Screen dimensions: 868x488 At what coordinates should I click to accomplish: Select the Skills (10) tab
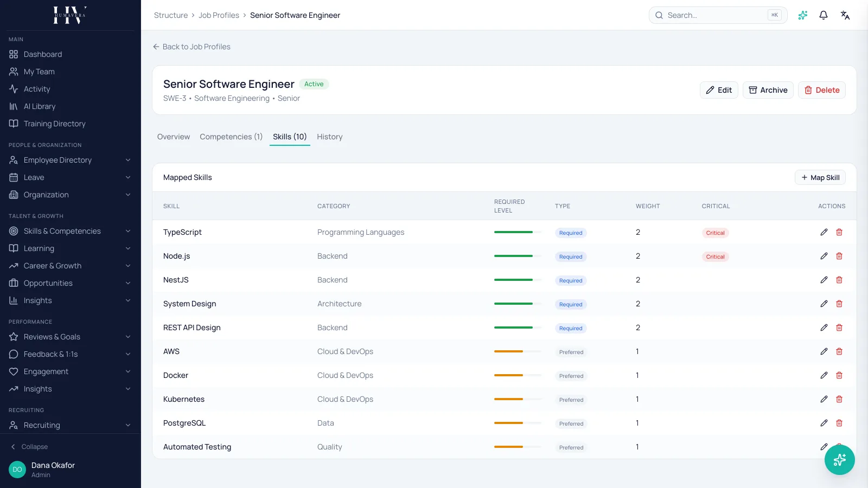point(290,137)
